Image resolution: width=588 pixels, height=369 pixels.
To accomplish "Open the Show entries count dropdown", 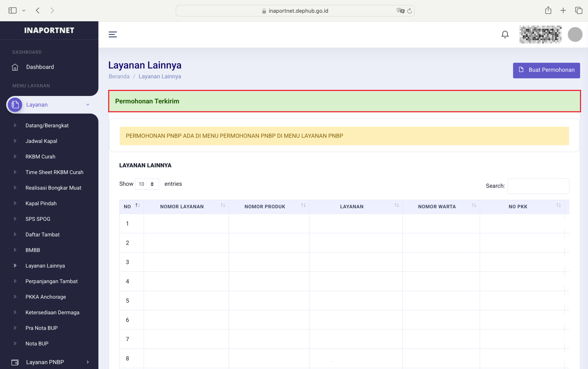I will click(147, 184).
